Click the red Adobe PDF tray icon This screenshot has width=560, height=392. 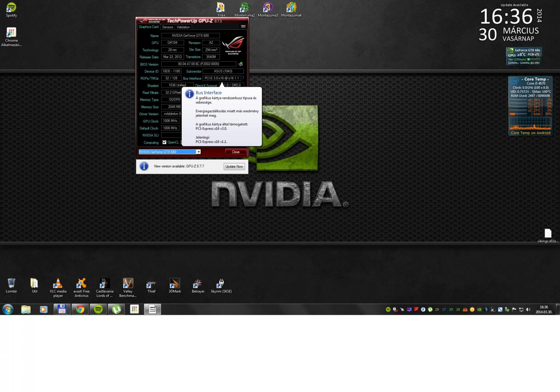416,309
